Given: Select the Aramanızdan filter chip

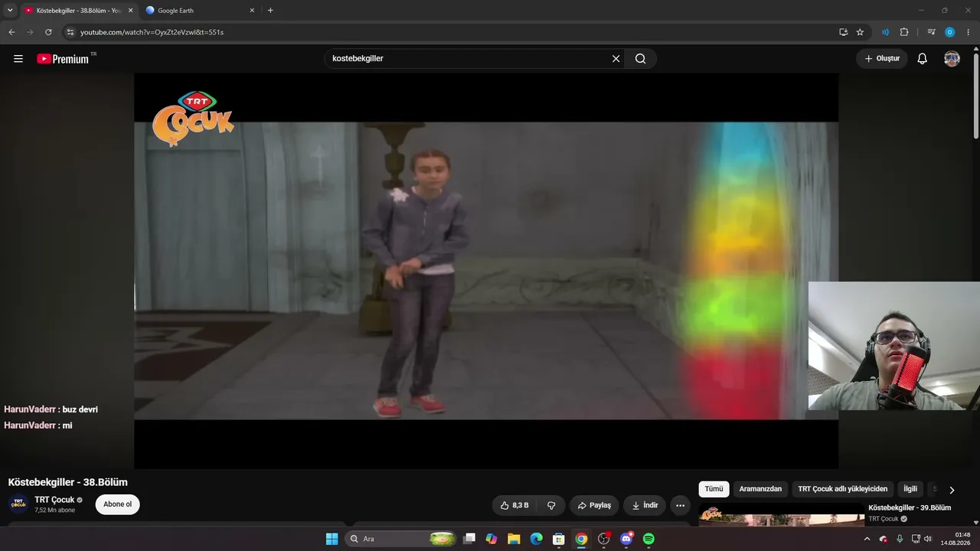Looking at the screenshot, I should (x=760, y=489).
